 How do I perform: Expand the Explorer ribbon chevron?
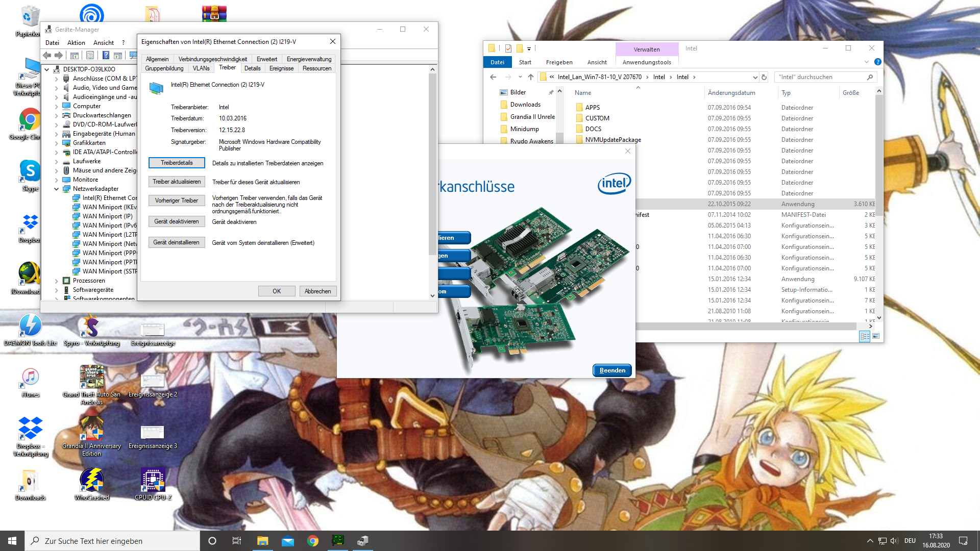866,62
